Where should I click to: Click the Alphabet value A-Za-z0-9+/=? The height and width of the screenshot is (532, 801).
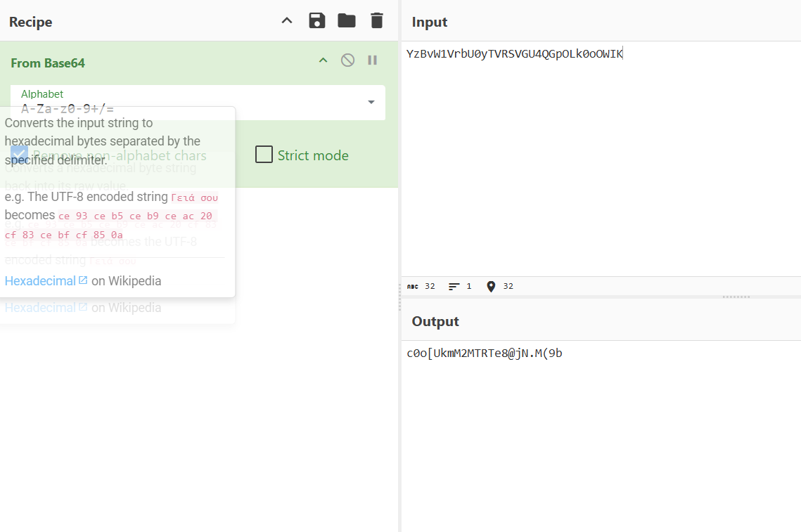click(x=68, y=109)
